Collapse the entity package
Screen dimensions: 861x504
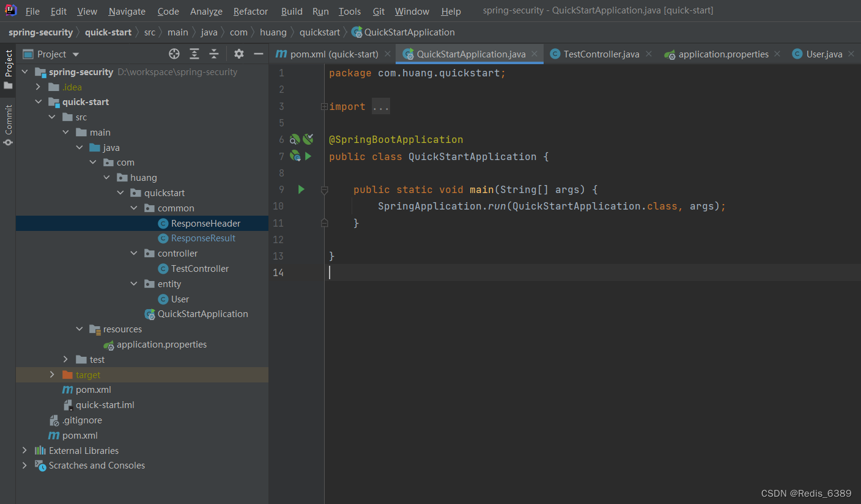point(134,284)
